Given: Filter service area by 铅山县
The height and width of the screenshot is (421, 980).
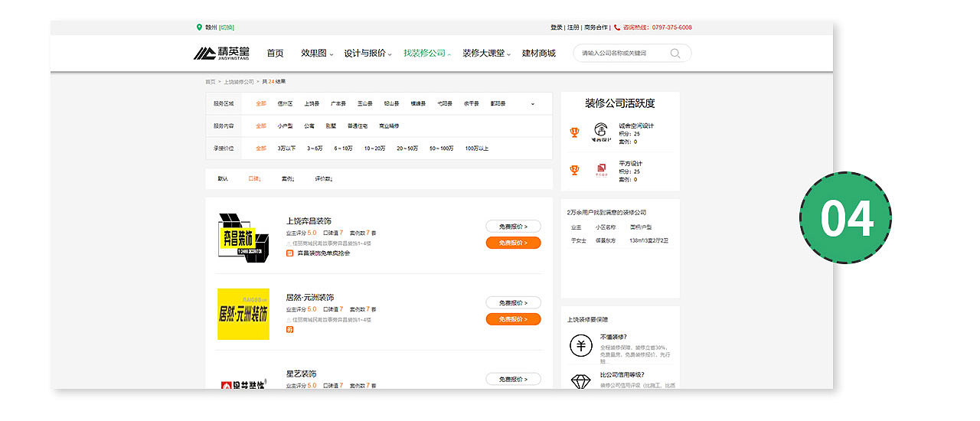Looking at the screenshot, I should [391, 103].
